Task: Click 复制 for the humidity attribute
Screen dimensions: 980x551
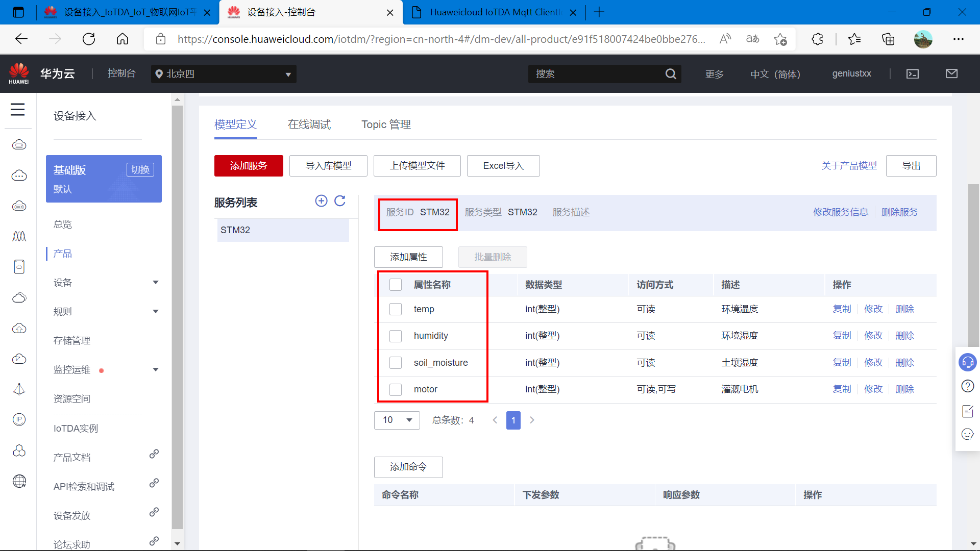Action: (x=842, y=336)
